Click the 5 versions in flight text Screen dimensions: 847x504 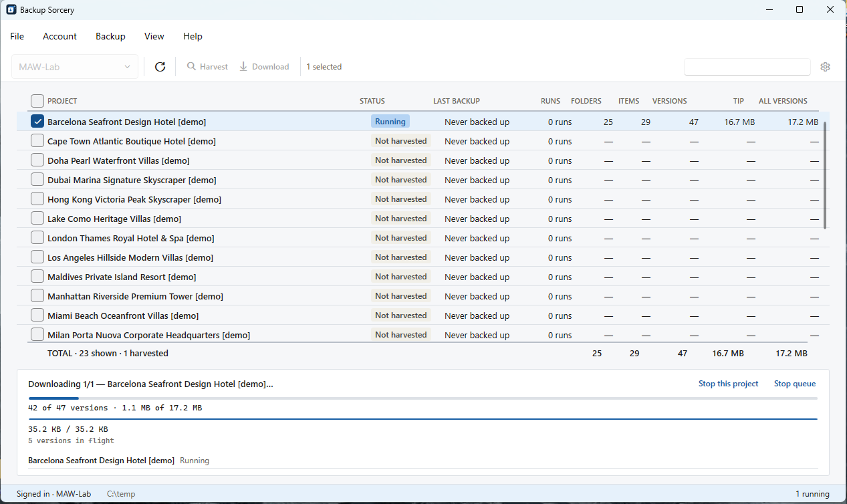[x=71, y=440]
